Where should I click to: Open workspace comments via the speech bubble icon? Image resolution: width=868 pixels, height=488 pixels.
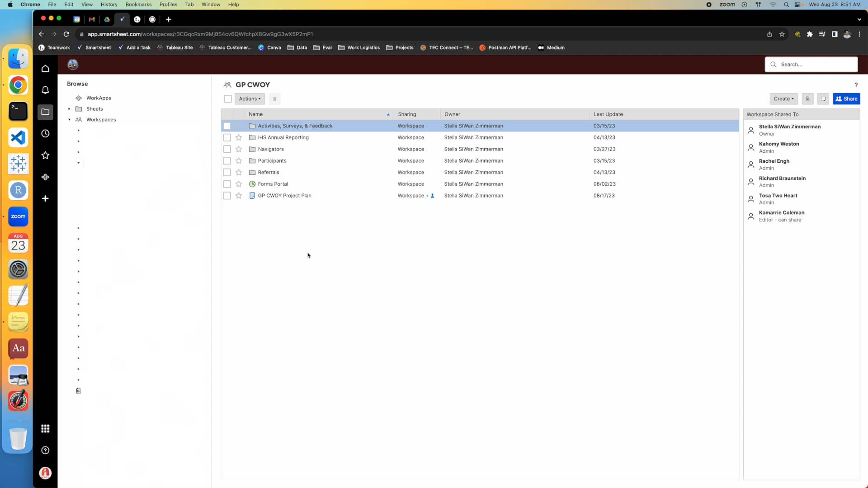[823, 99]
